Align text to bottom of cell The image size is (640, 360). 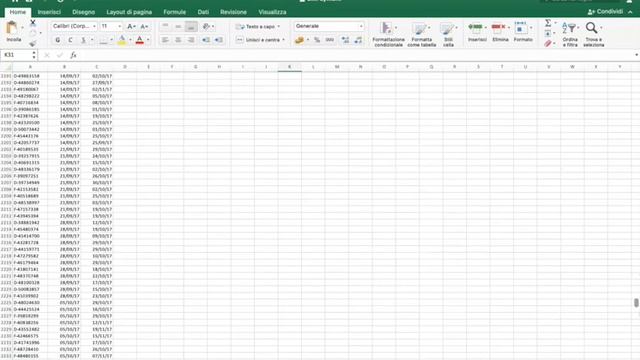(191, 27)
